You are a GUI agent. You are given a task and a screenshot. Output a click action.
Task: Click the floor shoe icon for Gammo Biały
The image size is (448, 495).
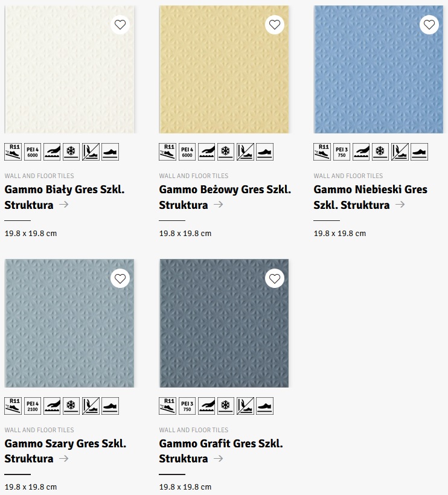(x=110, y=152)
